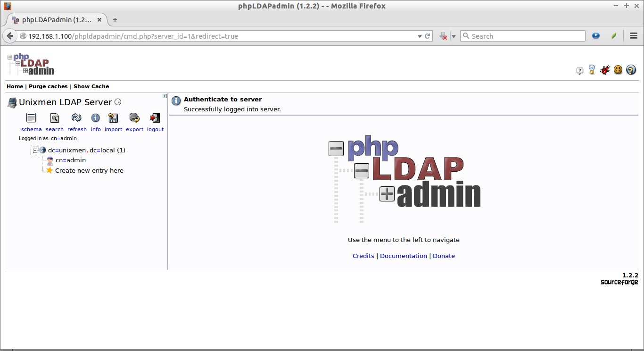
Task: Click the export text link
Action: (x=134, y=129)
